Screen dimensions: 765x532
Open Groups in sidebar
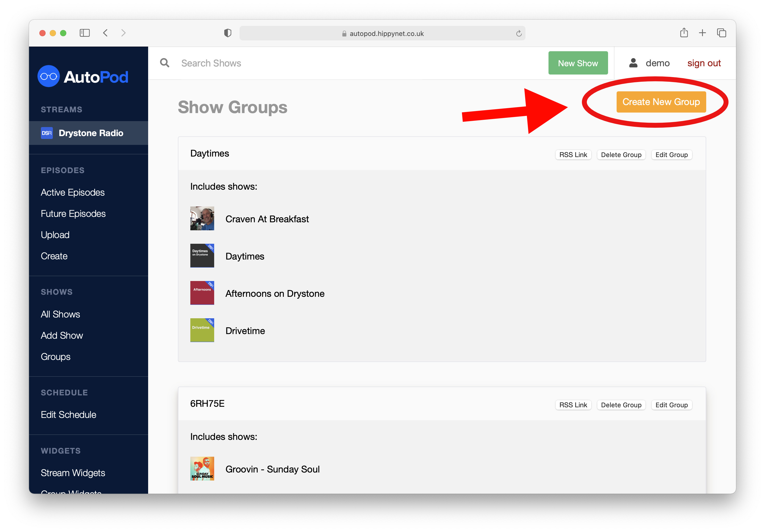coord(56,357)
